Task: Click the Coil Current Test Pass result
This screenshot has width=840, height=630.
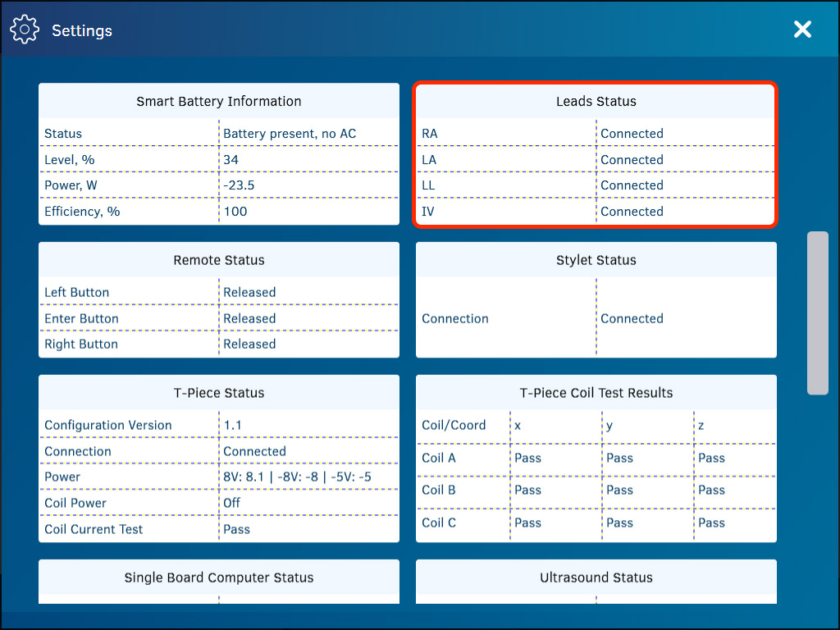Action: click(x=236, y=529)
